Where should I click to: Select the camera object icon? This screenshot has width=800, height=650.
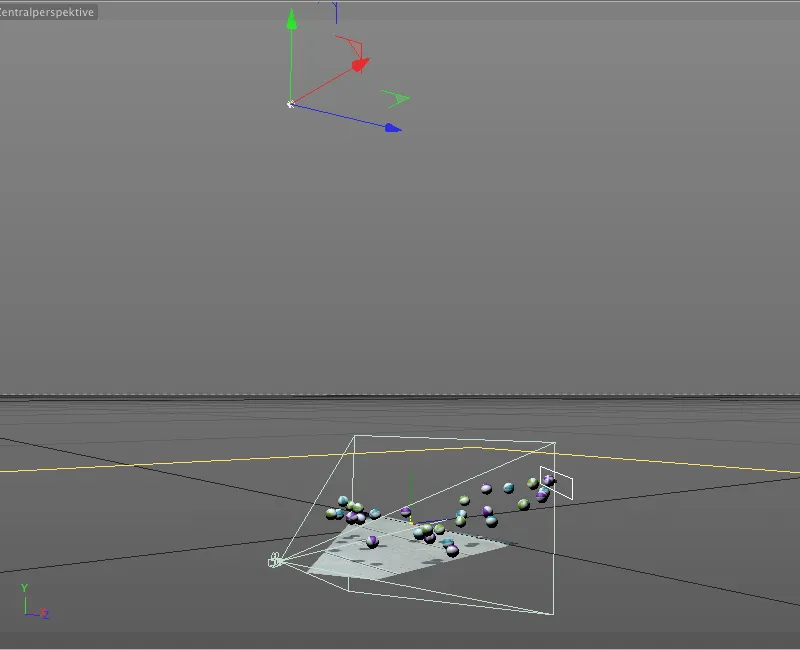click(274, 560)
